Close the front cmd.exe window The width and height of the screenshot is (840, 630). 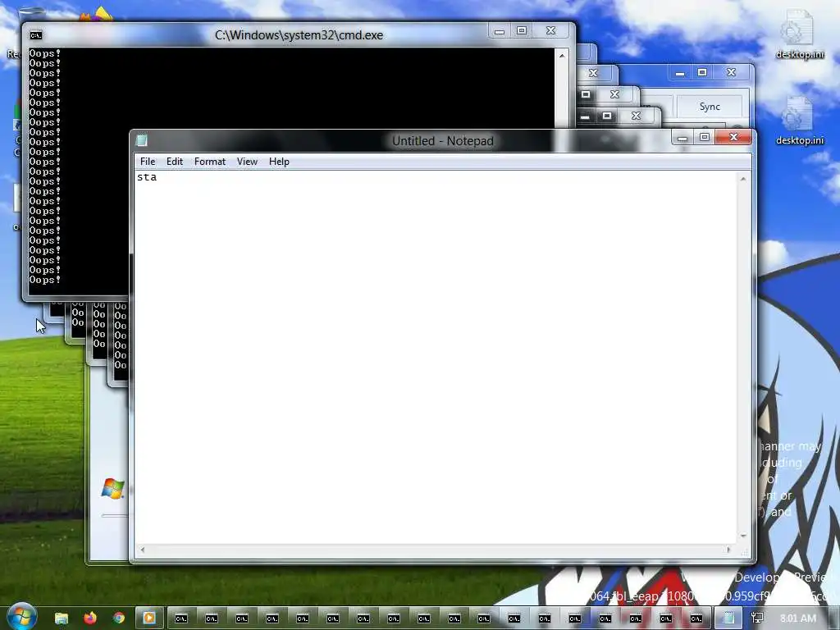tap(550, 31)
